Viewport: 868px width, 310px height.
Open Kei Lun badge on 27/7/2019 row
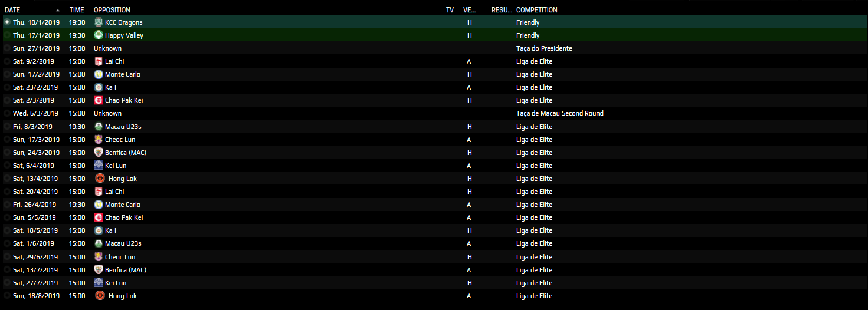(99, 283)
